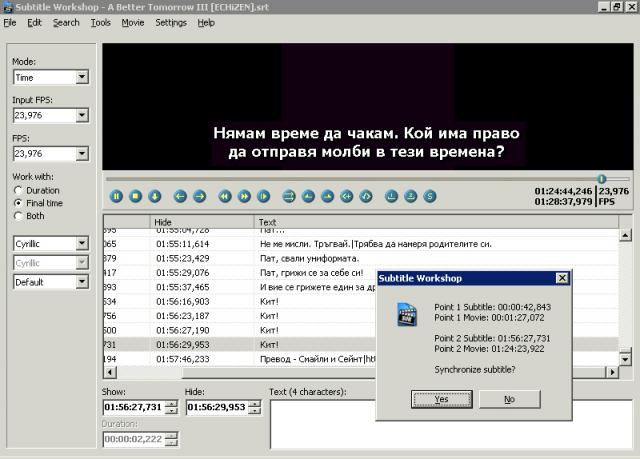Click the Text column header

pyautogui.click(x=436, y=222)
